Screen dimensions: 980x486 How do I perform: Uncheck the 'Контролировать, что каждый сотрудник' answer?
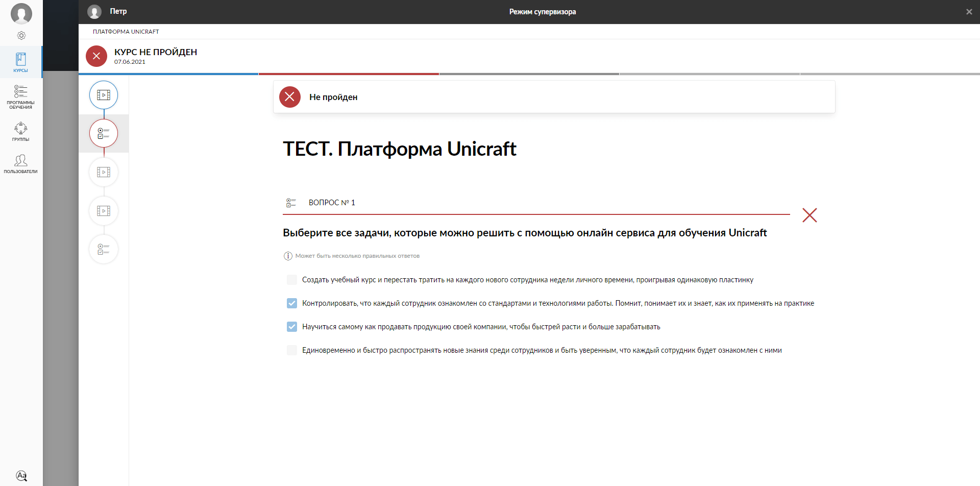[x=292, y=303]
